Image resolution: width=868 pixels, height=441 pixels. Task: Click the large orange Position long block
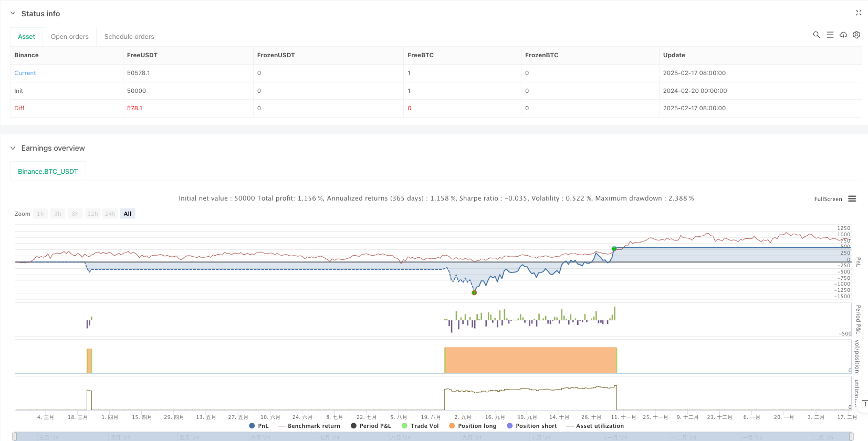point(530,360)
